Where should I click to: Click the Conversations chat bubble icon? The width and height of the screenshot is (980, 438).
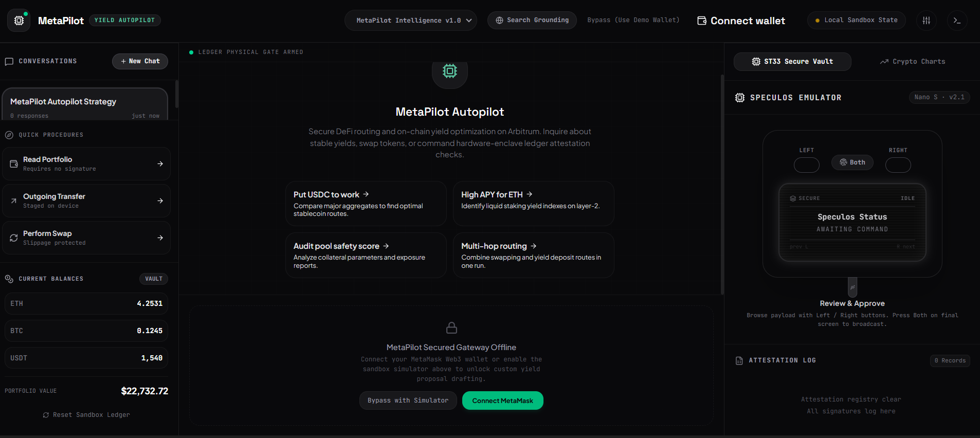9,62
